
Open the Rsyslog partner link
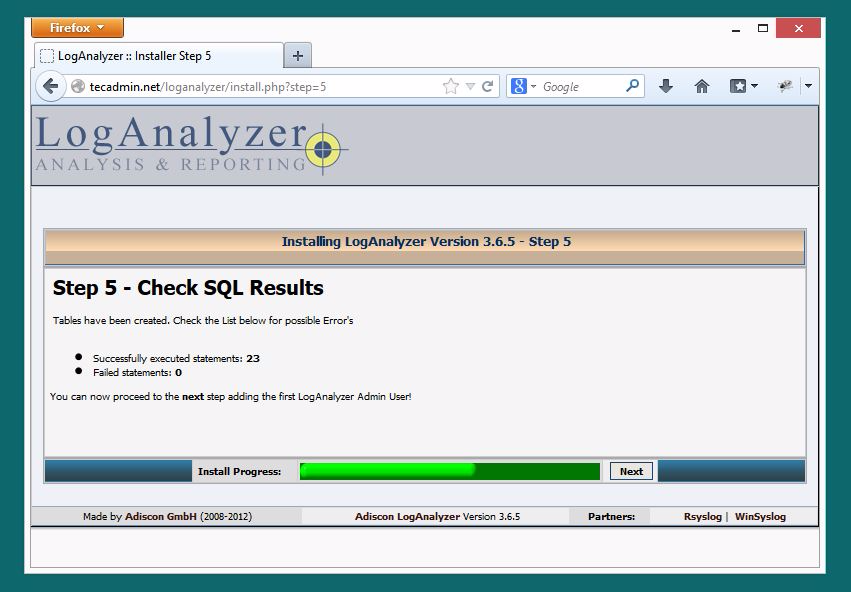tap(702, 517)
